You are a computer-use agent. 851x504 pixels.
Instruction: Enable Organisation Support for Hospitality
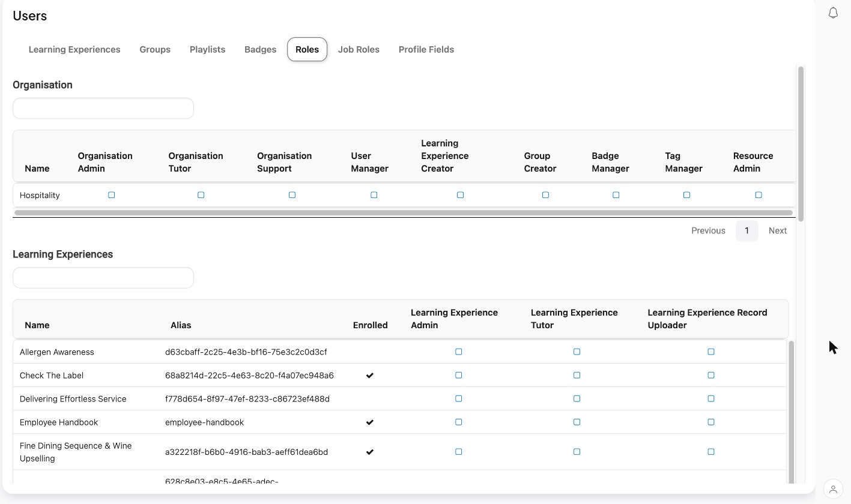[292, 195]
